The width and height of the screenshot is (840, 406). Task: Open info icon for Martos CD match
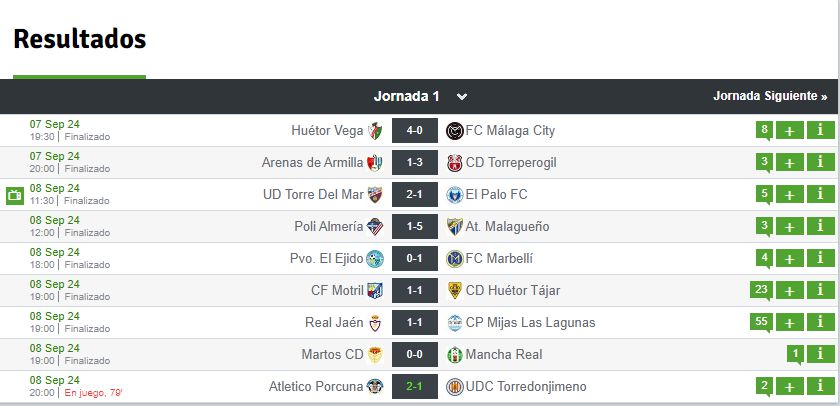tap(820, 355)
